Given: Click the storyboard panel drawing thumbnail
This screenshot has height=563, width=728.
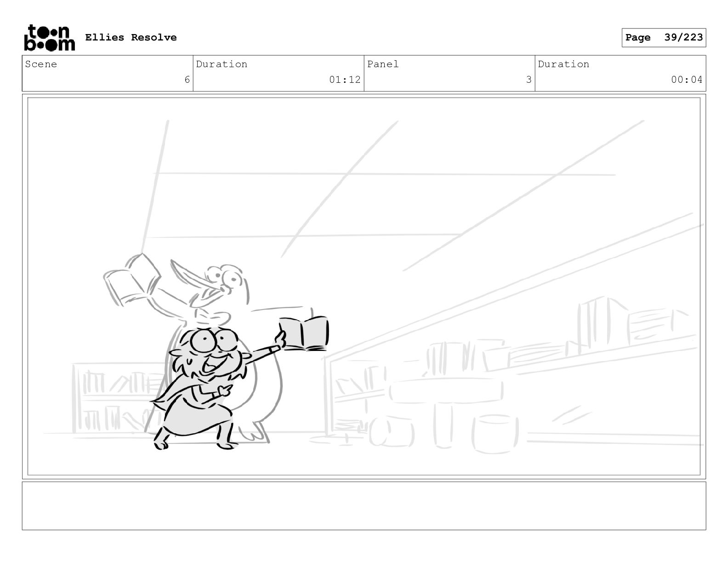Looking at the screenshot, I should coord(364,287).
